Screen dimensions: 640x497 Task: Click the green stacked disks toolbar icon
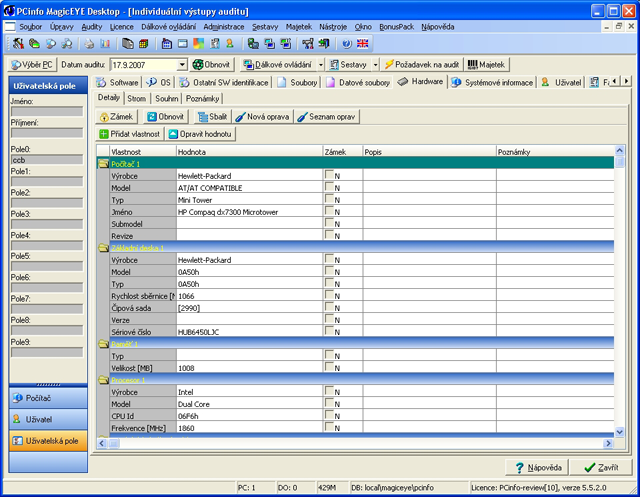[34, 43]
